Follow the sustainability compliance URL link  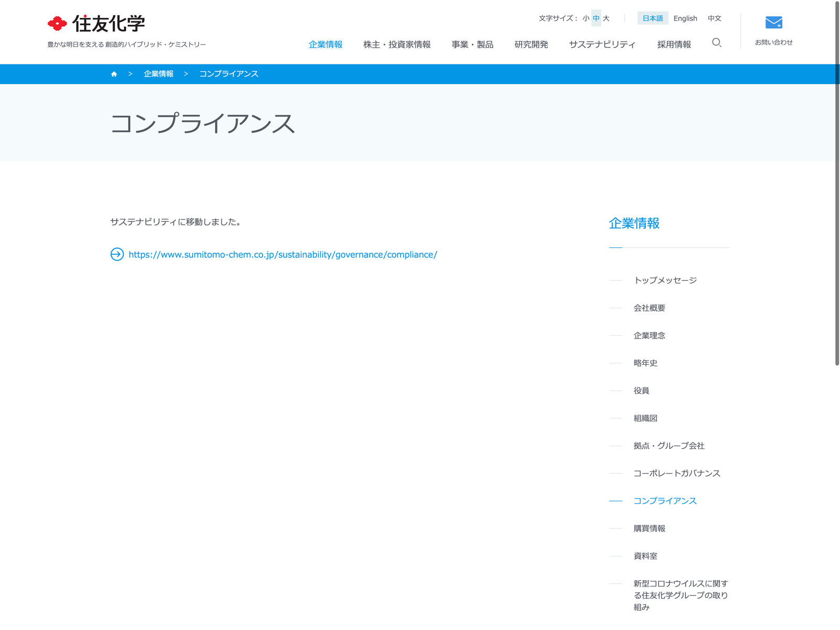[282, 255]
